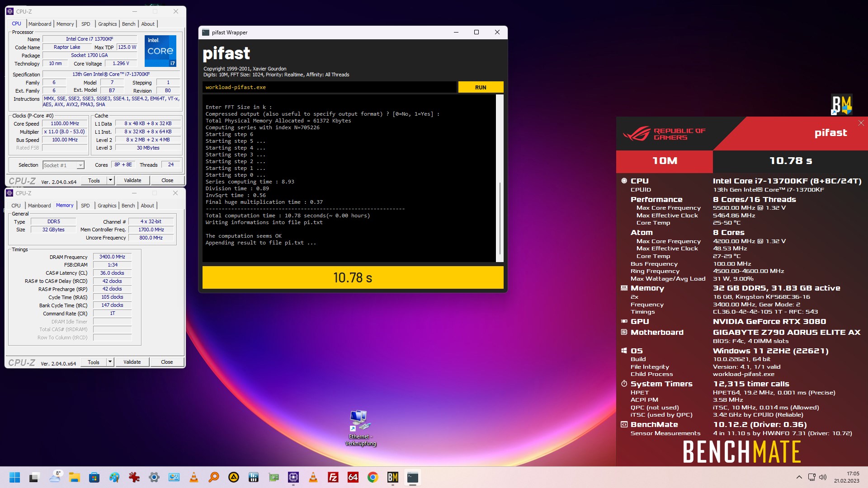Select the Multiplier x 11.0 value field
The image size is (868, 488).
[x=65, y=132]
